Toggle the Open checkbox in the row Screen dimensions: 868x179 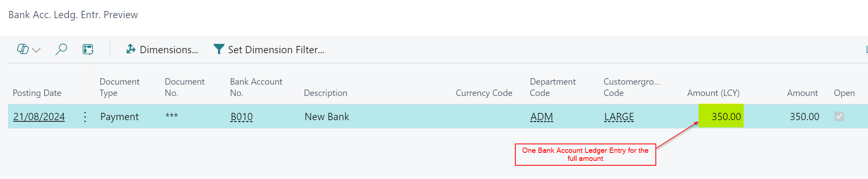point(839,117)
